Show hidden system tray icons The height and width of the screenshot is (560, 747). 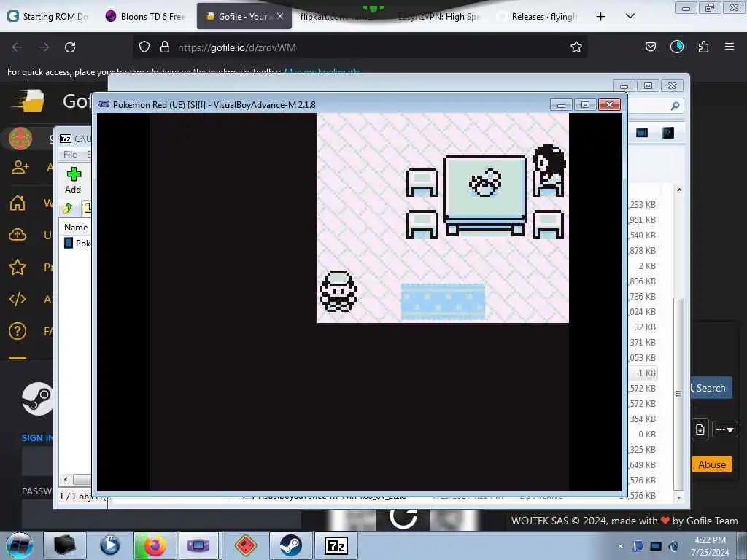click(620, 546)
